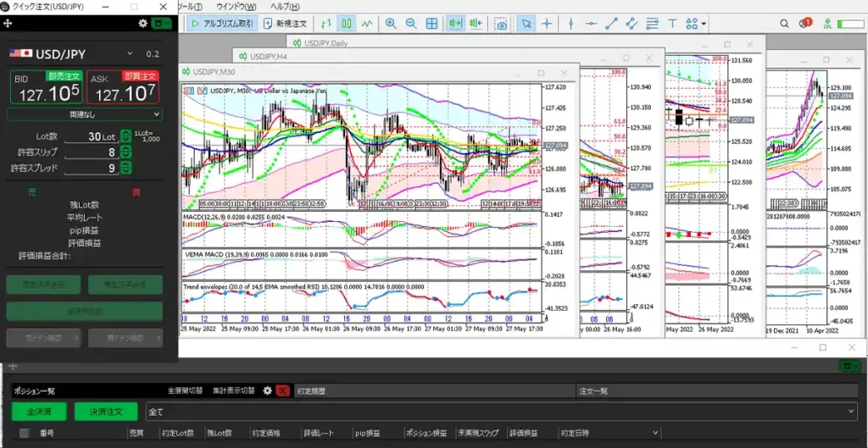Image resolution: width=868 pixels, height=448 pixels.
Task: Select the text label tool
Action: 672,24
